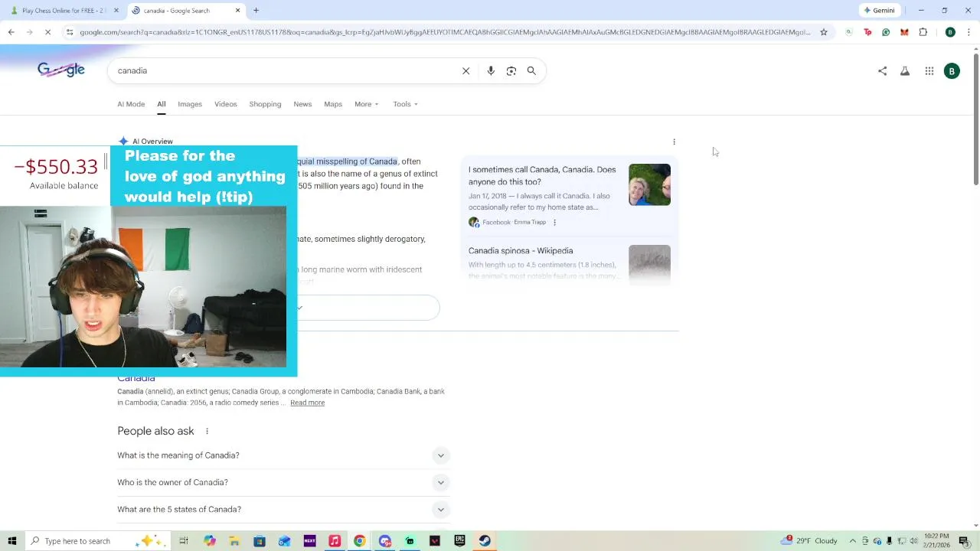Open Windows Start menu
This screenshot has width=980, height=551.
click(x=11, y=541)
